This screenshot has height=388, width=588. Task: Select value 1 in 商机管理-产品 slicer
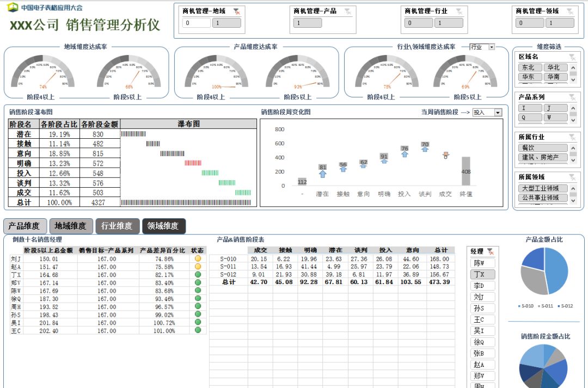pos(308,23)
